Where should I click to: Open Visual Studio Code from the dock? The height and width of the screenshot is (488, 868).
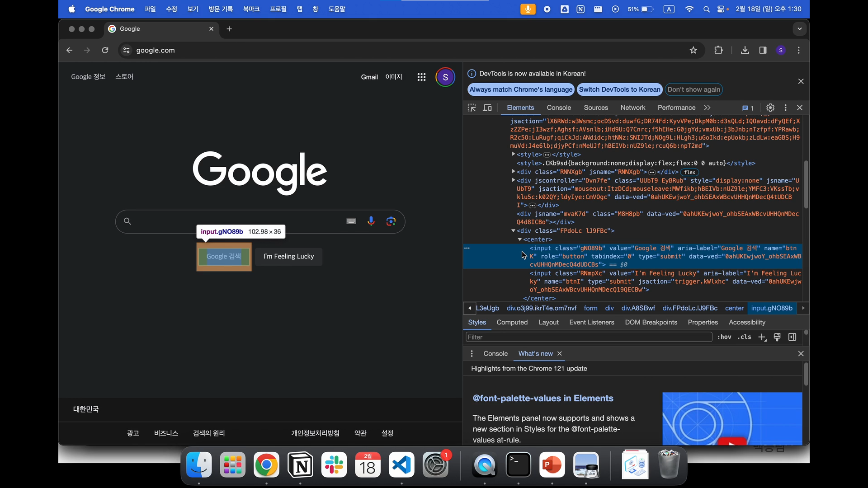click(x=401, y=465)
